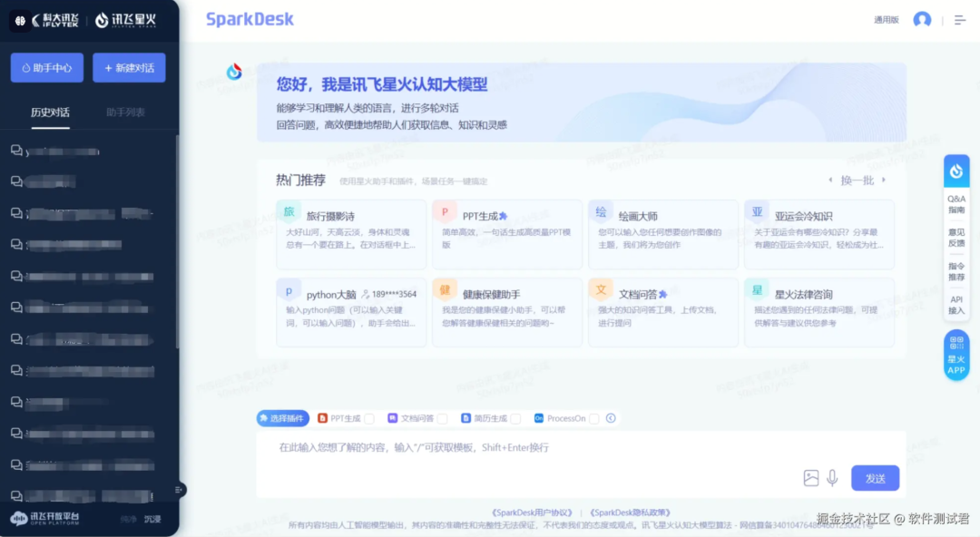Click the 健 icon on health assistant card
The width and height of the screenshot is (980, 537).
pyautogui.click(x=445, y=290)
